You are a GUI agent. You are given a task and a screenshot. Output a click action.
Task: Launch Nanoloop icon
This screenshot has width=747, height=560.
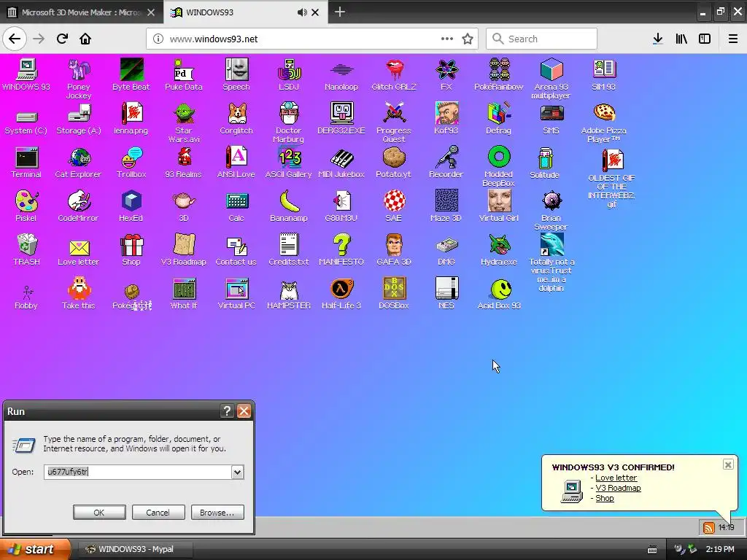pyautogui.click(x=341, y=70)
